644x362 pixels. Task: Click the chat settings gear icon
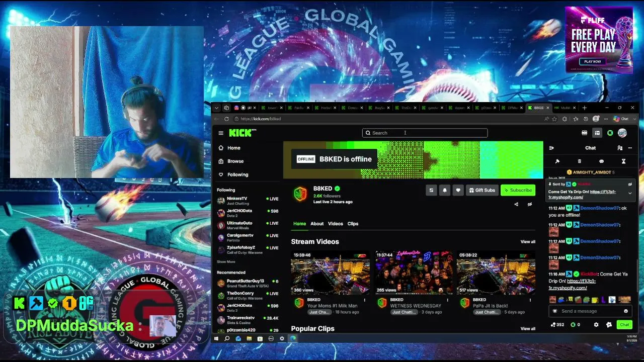click(596, 325)
